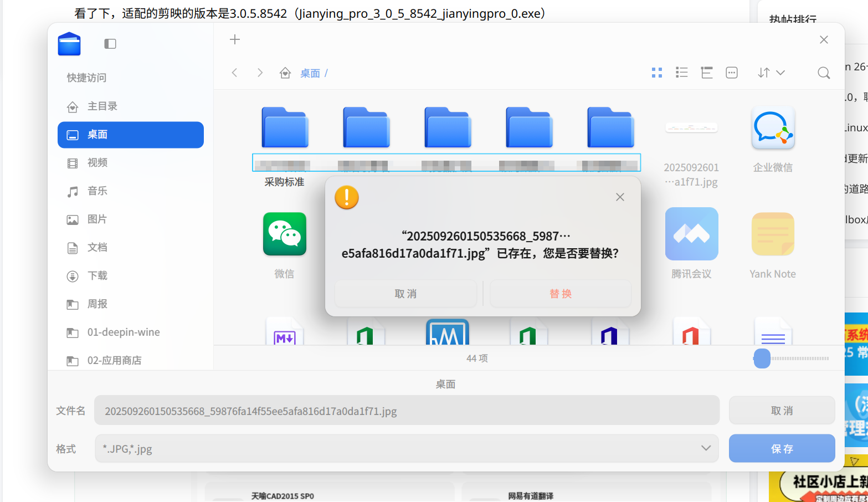Select the 微信 app icon
Image resolution: width=868 pixels, height=502 pixels.
(x=285, y=234)
